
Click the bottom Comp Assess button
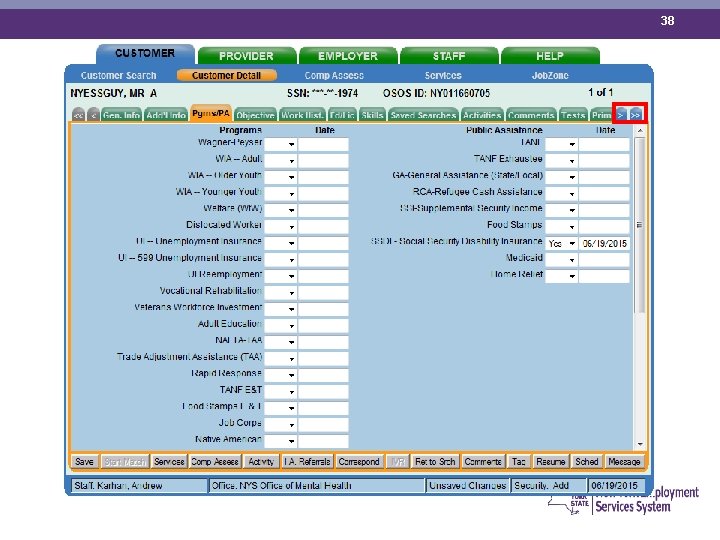tap(214, 461)
